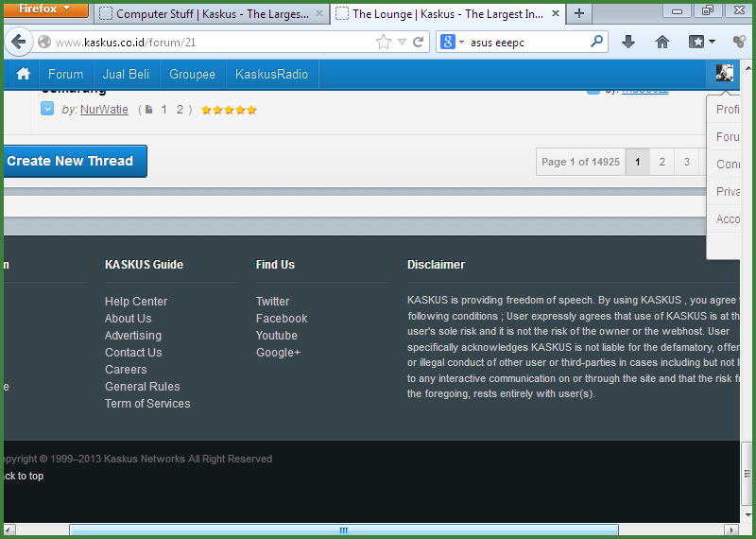Screen dimensions: 756x539
Task: Open About Us footer link
Action: click(x=128, y=319)
